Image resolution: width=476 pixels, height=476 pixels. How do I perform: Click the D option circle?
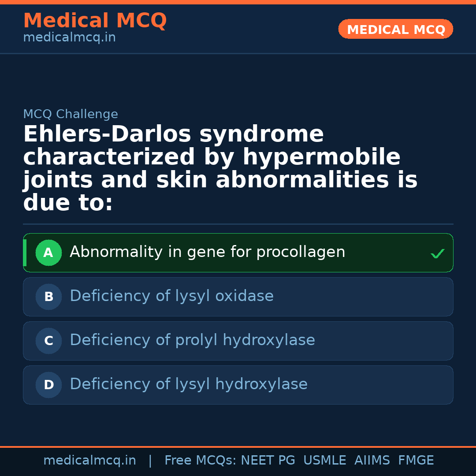click(x=48, y=385)
